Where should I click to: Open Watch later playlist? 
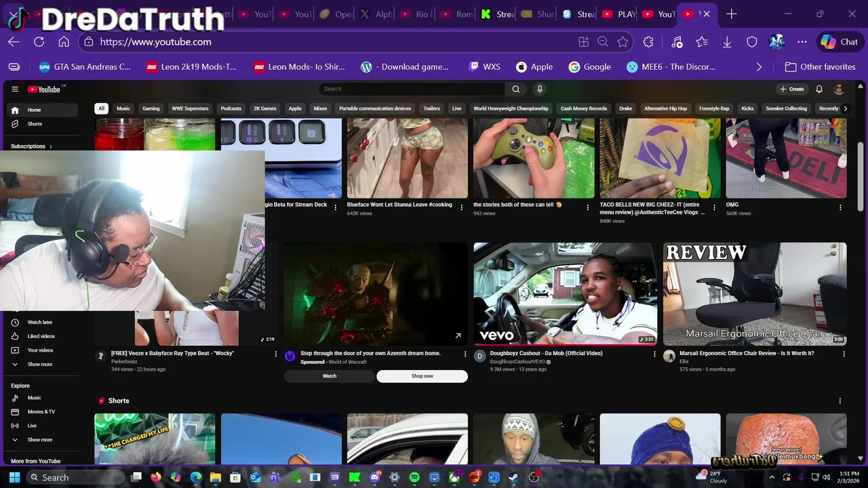[x=42, y=322]
